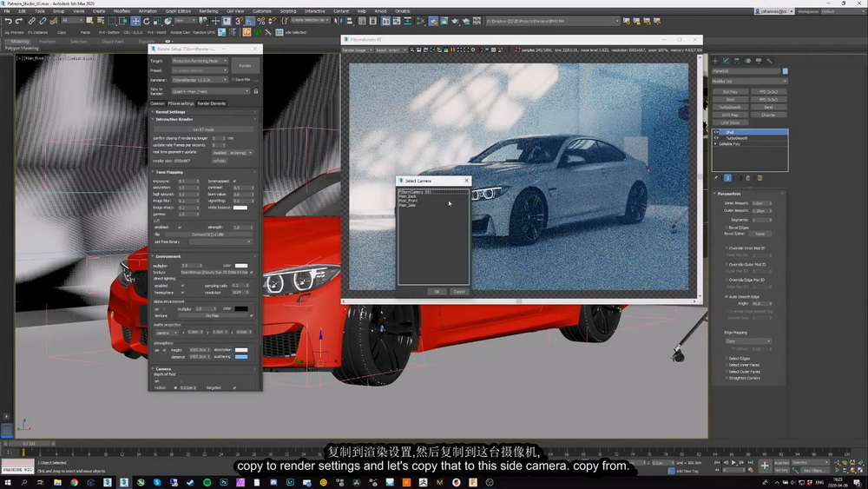Screen dimensions: 868x489
Task: Open the Create panel plus icon
Action: (x=715, y=61)
